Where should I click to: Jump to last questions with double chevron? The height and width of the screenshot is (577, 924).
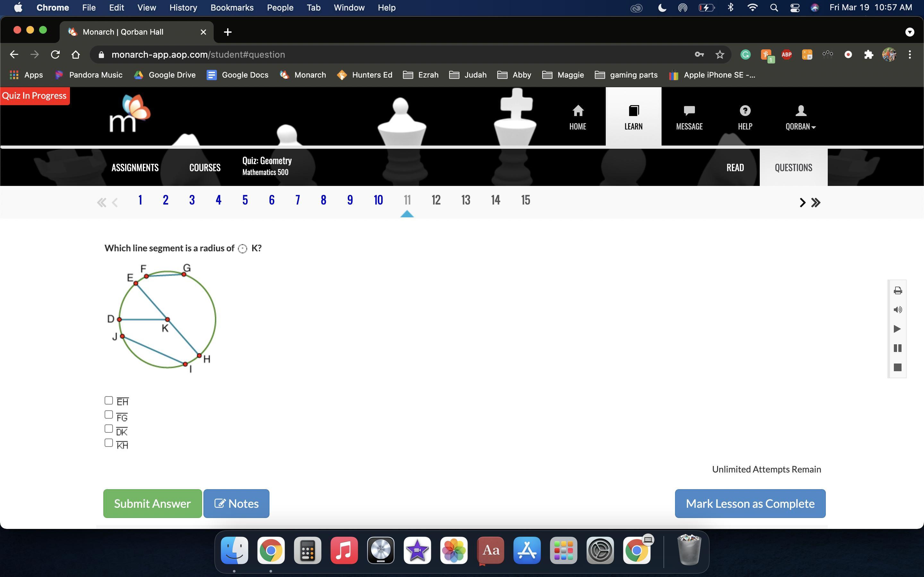tap(816, 202)
